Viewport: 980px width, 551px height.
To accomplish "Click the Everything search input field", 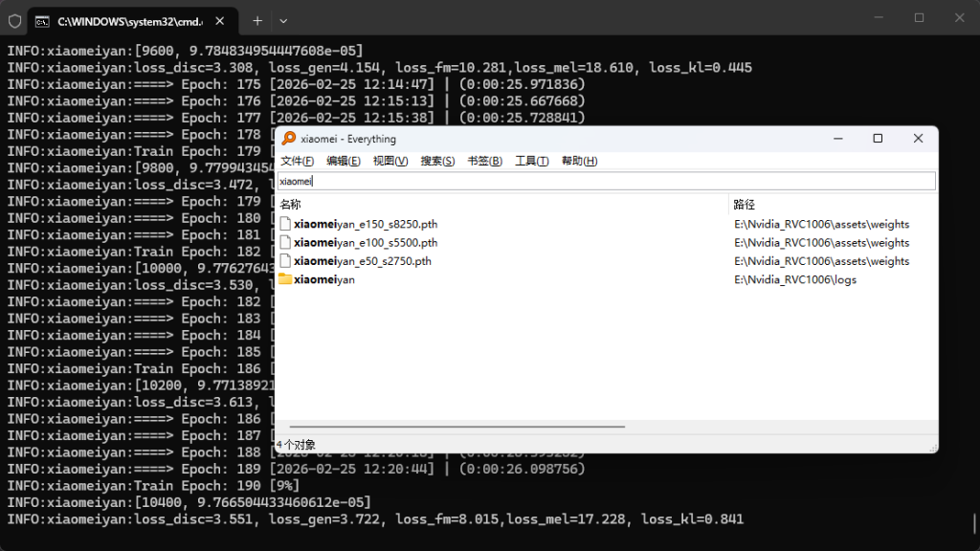I will point(605,180).
